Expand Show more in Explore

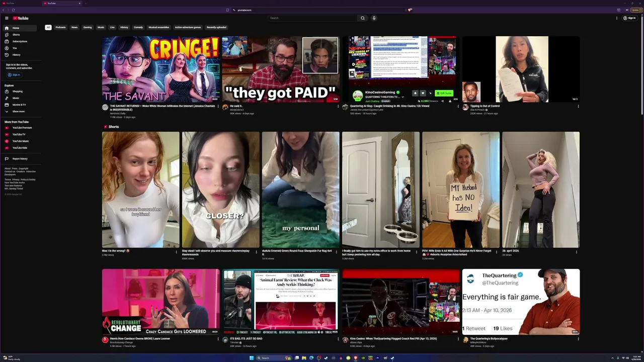pyautogui.click(x=20, y=111)
